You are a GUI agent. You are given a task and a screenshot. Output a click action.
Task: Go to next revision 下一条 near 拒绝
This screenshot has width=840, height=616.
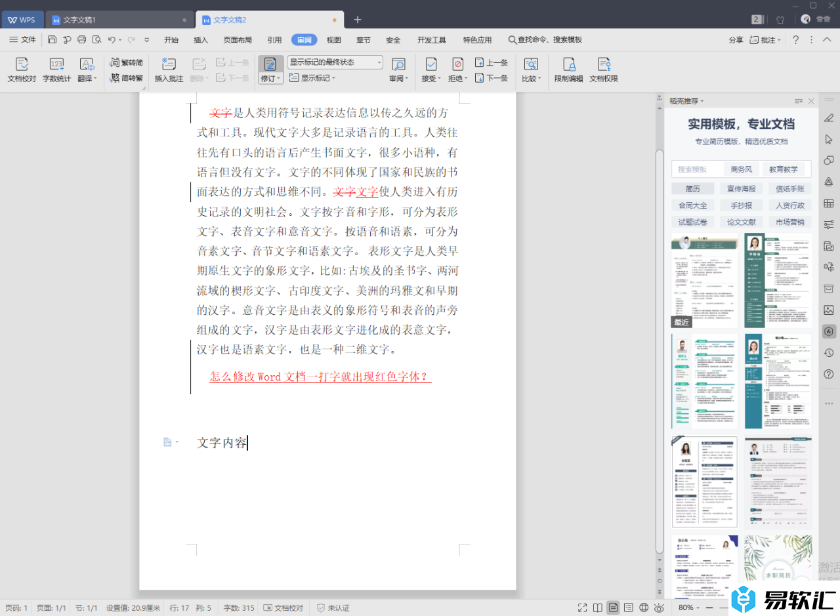tap(491, 78)
